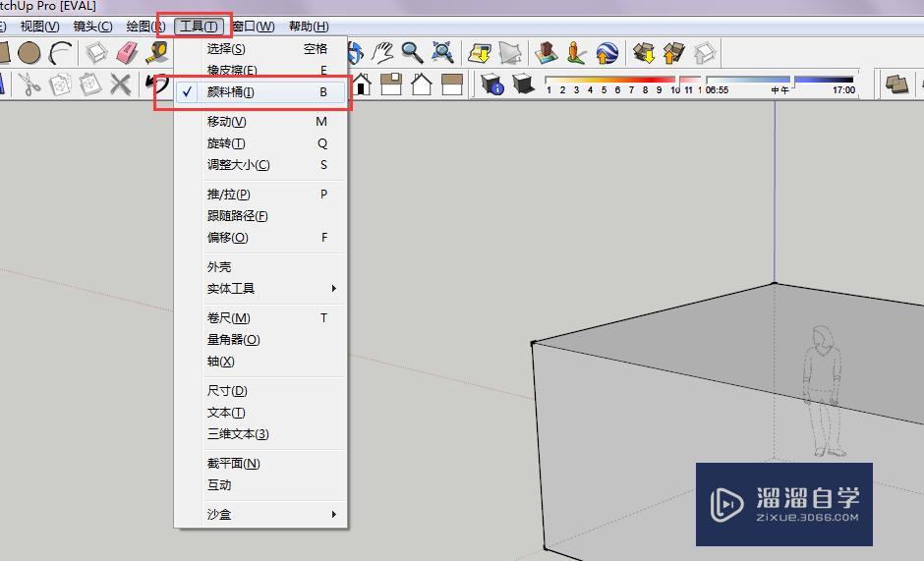Choose 文本(T) menu entry
Viewport: 924px width, 561px height.
260,413
